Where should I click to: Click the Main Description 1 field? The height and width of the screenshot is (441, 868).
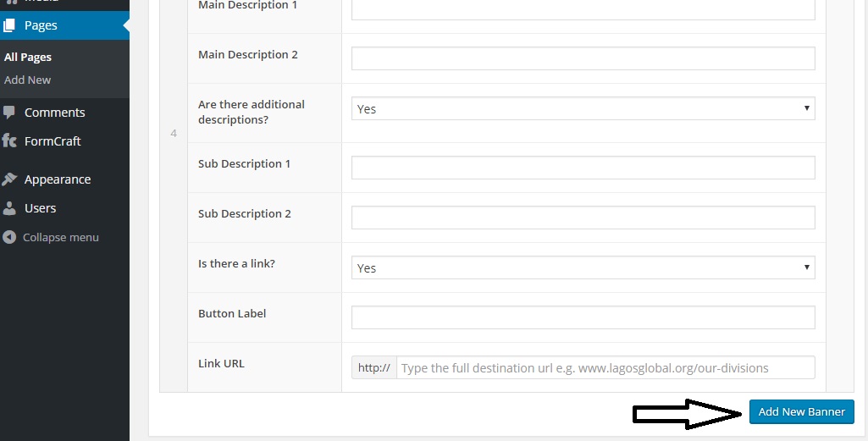[x=583, y=9]
